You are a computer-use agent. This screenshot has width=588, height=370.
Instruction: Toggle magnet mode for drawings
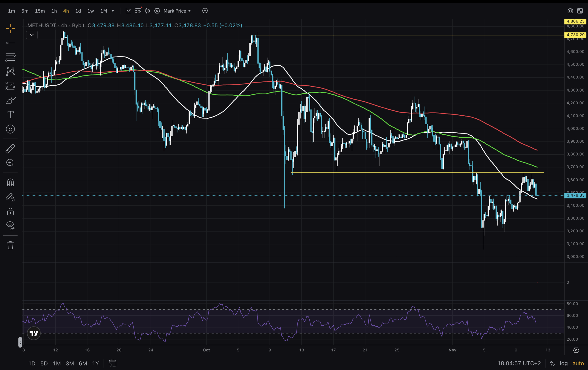11,183
